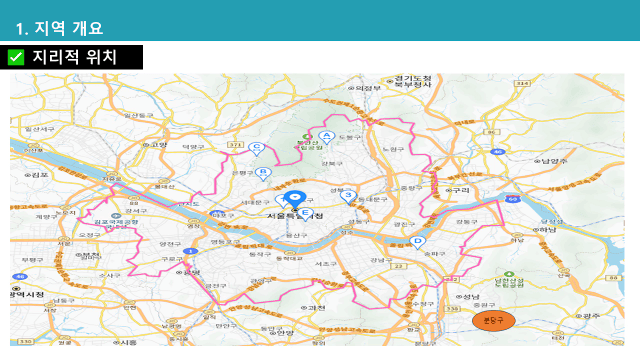Click route 371 shield on the map

[235, 145]
